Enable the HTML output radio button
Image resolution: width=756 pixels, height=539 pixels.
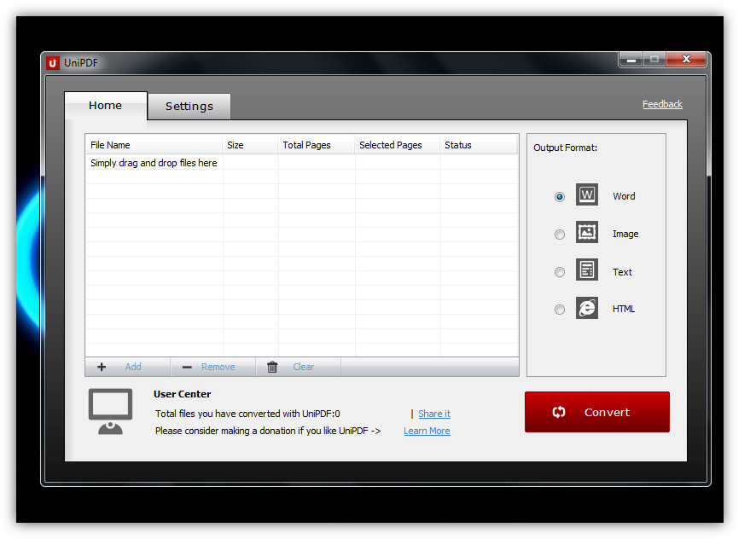point(560,310)
